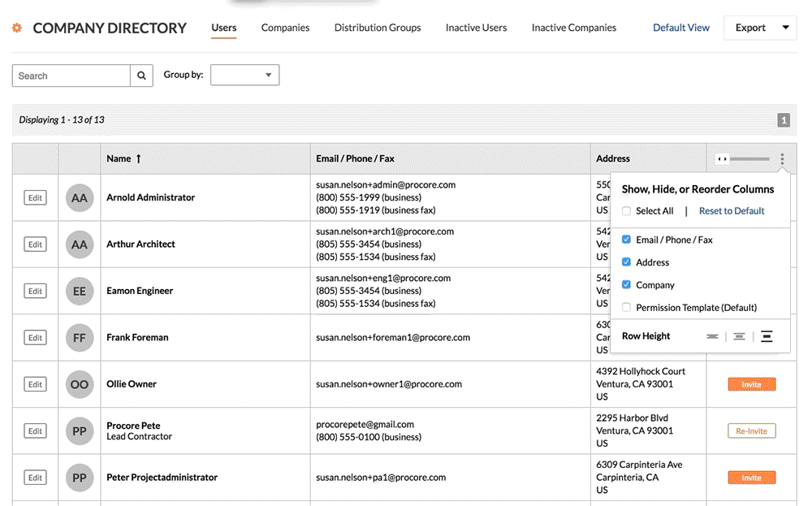
Task: Uncheck the Email / Phone / Fax column
Action: tap(626, 240)
